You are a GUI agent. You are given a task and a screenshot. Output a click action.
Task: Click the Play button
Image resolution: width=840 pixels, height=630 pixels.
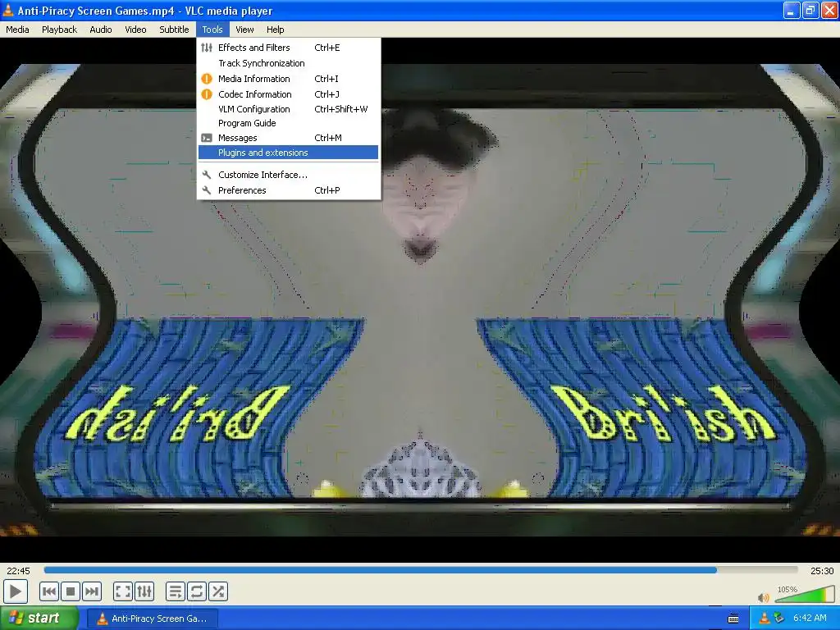(15, 592)
